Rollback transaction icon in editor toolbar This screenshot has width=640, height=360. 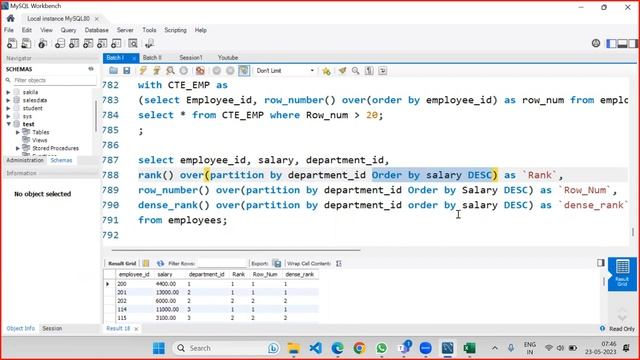[230, 71]
